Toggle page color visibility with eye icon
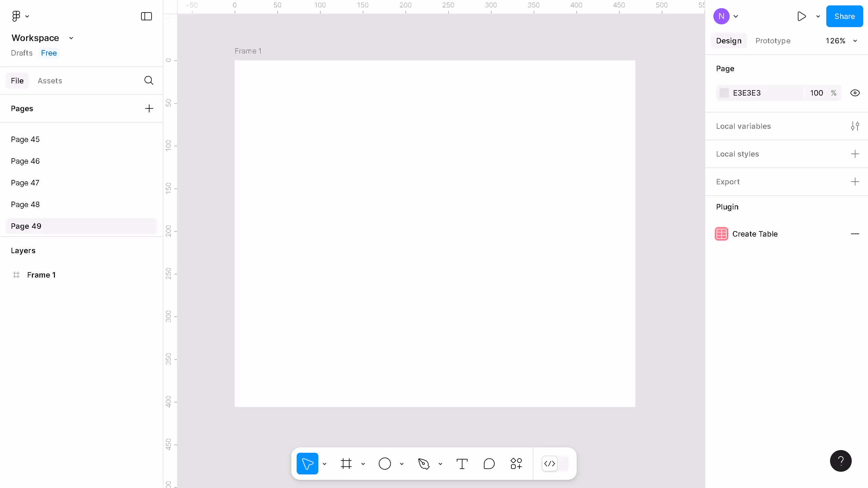Screen dimensions: 868x488 (855, 93)
